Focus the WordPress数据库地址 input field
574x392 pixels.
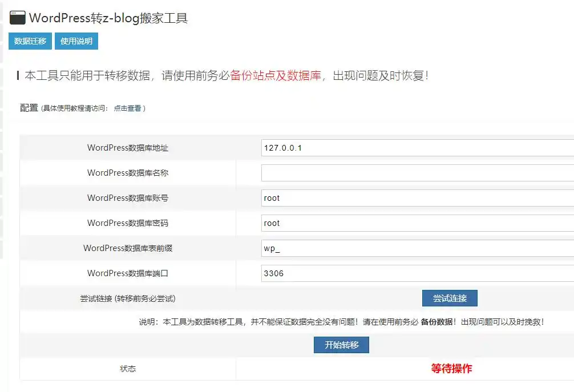pos(417,148)
